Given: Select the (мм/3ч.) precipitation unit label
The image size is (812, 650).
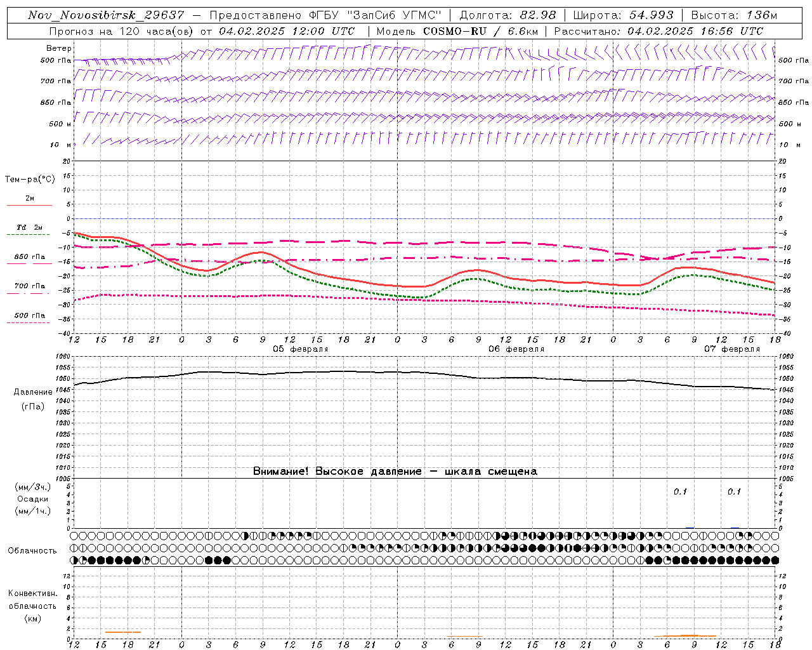Looking at the screenshot, I should pyautogui.click(x=33, y=487).
